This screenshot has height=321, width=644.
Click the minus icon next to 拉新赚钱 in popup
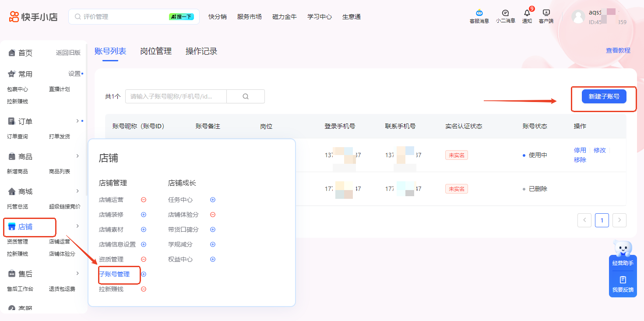tap(144, 289)
